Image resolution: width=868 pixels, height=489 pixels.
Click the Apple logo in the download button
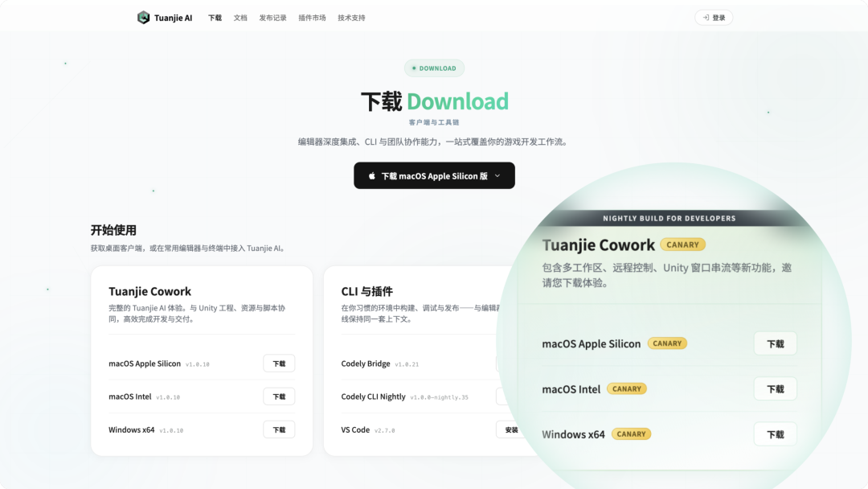(372, 175)
